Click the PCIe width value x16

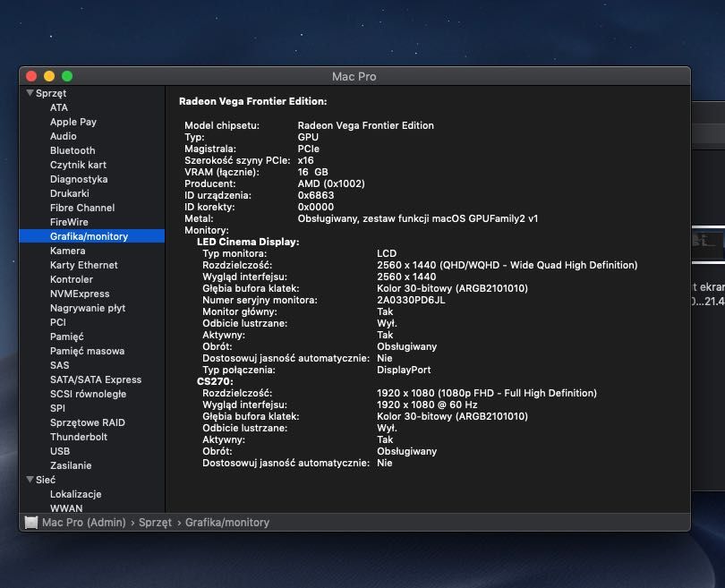[305, 160]
